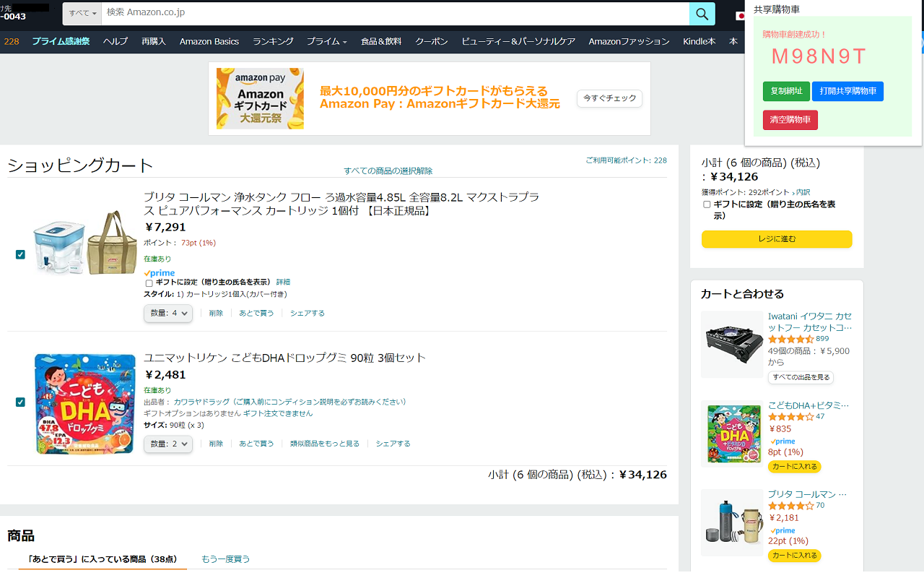This screenshot has width=924, height=578.
Task: Open the quantity 2 dropdown for DHA gummy
Action: coord(168,444)
